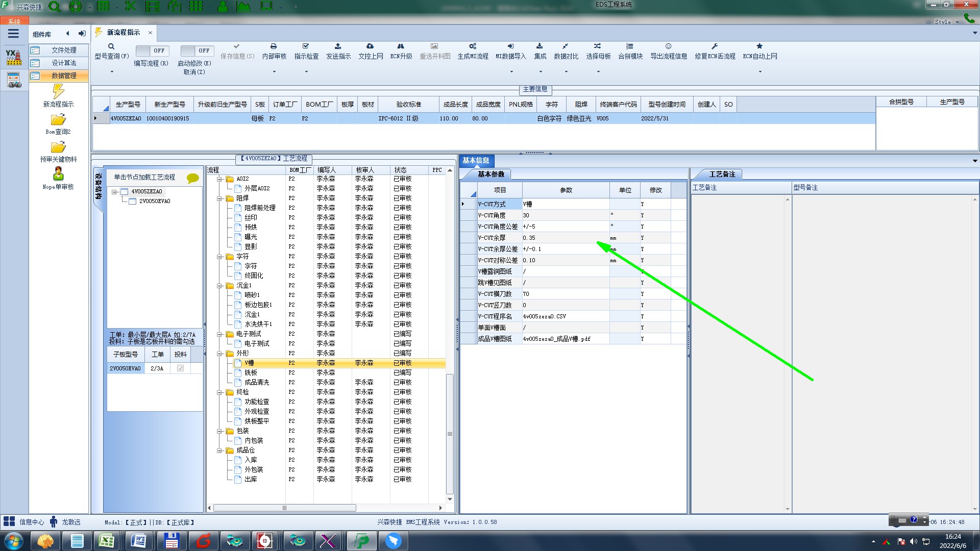Check the 投料 checkbox for 2V0050EVA0
This screenshot has width=980, height=551.
coord(180,368)
